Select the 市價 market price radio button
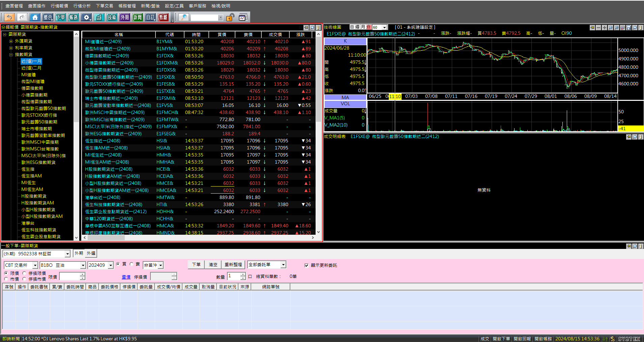Screen dimensions: 644x342 6,279
